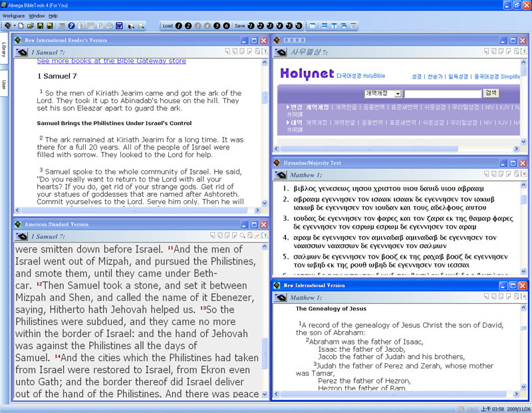Toggle the verse number icon in Korean Bible window header
This screenshot has width=532, height=413.
[x=523, y=51]
